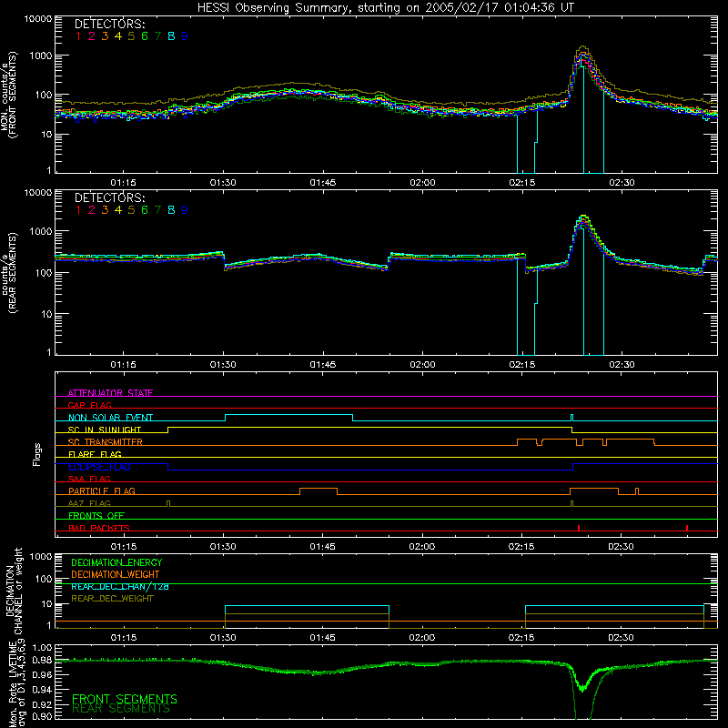The image size is (728, 728).
Task: Click the DECIMATION_ENERGY legend entry
Action: point(116,562)
